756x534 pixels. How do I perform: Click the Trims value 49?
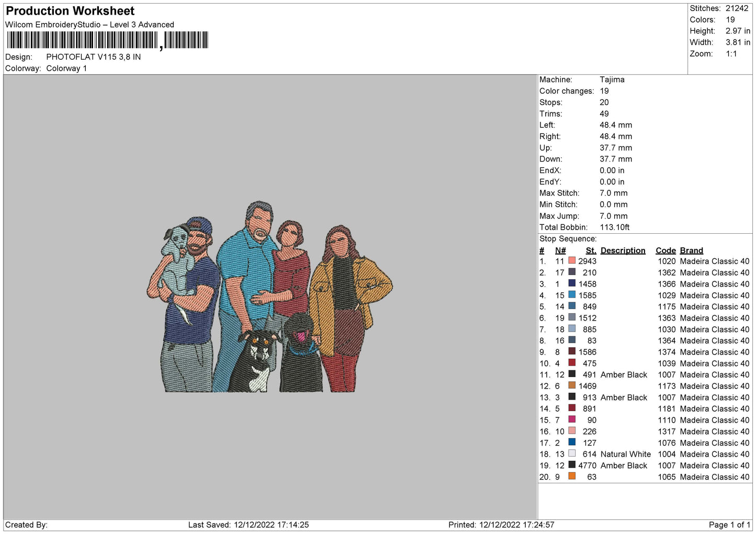pos(604,113)
